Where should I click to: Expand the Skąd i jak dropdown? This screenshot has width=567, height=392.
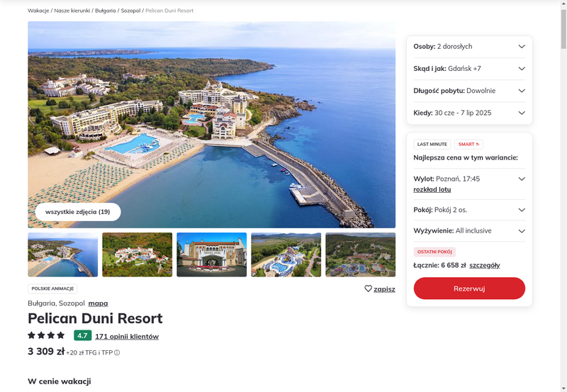point(469,69)
